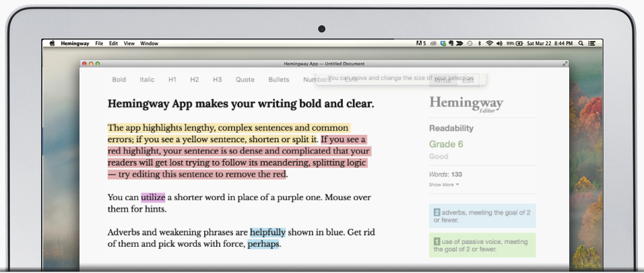Open the Window menu

[149, 43]
